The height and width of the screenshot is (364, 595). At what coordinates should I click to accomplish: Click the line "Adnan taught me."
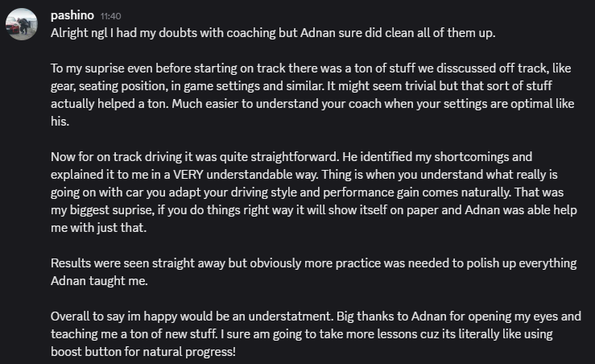click(97, 280)
